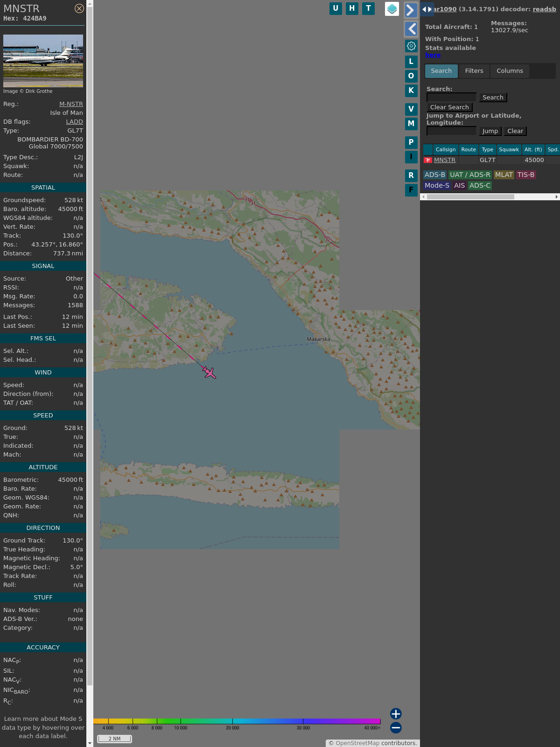Screen dimensions: 560x747
Task: Collapse sidebar with left chevron arrow
Action: (411, 29)
